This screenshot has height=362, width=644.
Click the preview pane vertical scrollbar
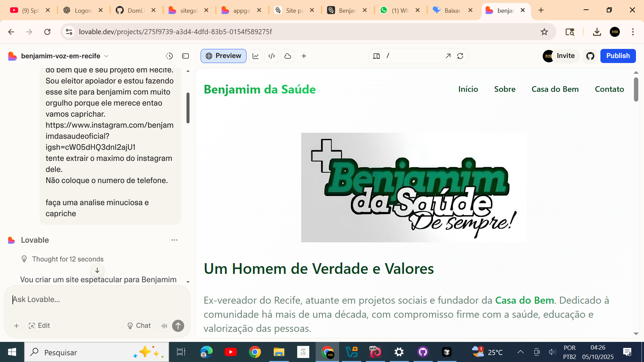(636, 89)
